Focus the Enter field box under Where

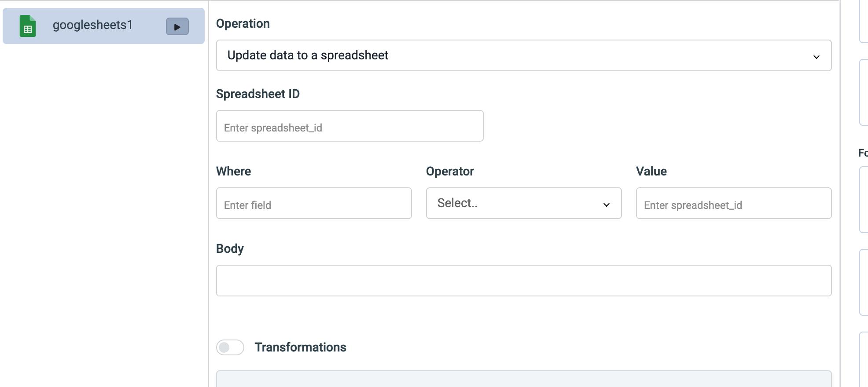pos(313,203)
